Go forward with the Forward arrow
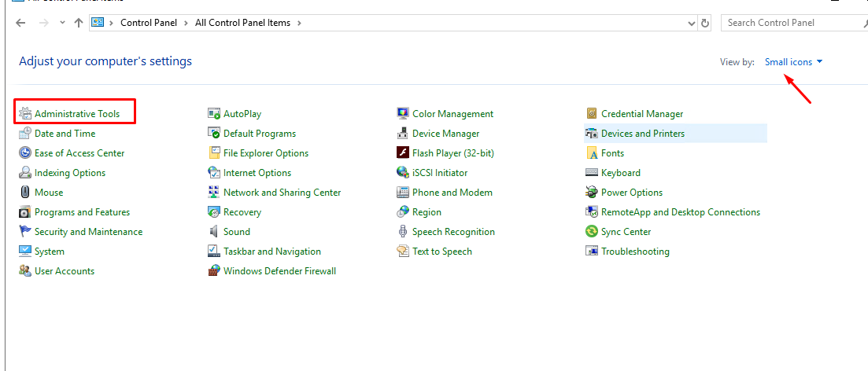868x371 pixels. click(x=45, y=23)
